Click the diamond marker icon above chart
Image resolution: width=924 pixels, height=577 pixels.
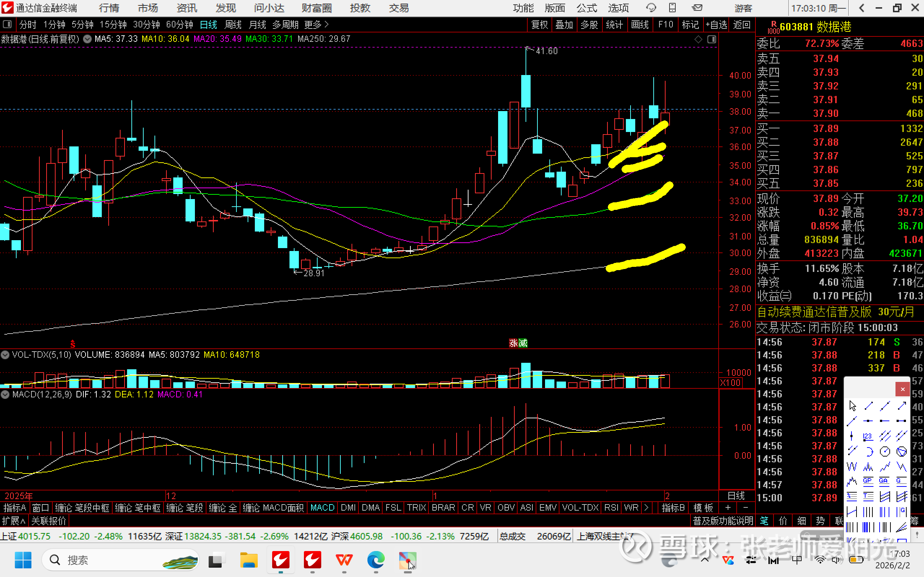click(698, 39)
